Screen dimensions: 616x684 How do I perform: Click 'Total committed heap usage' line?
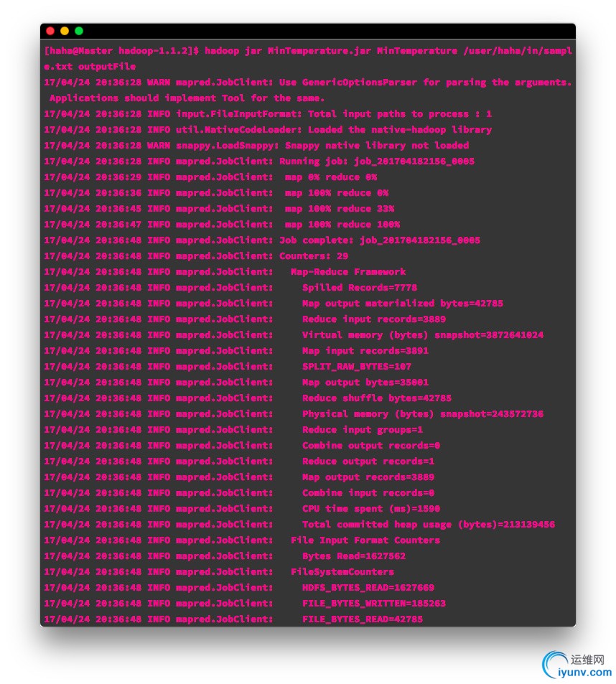299,525
